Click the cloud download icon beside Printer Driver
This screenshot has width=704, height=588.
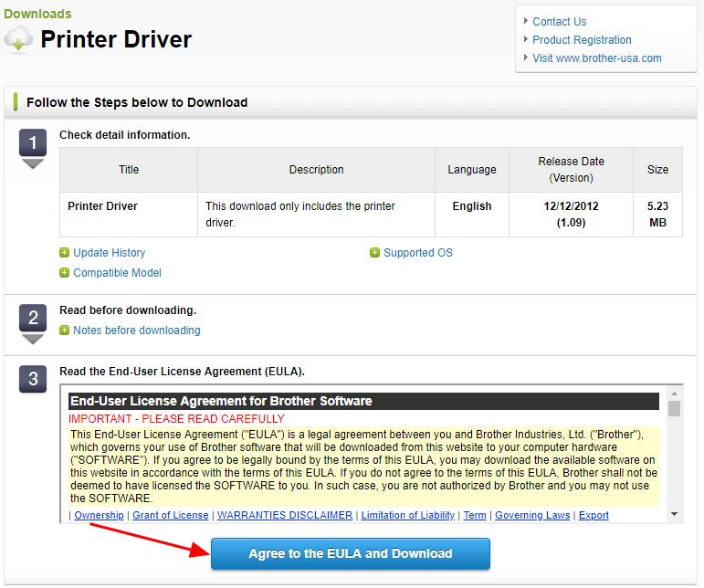pyautogui.click(x=20, y=39)
